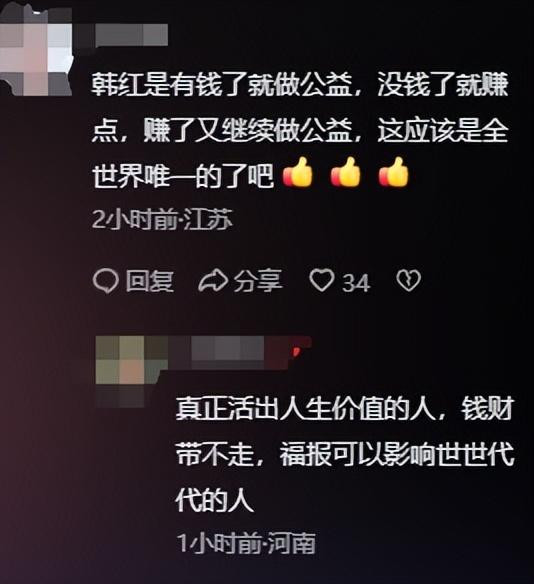
Task: Select the reply starting with 真正活出人生价值
Action: click(345, 455)
